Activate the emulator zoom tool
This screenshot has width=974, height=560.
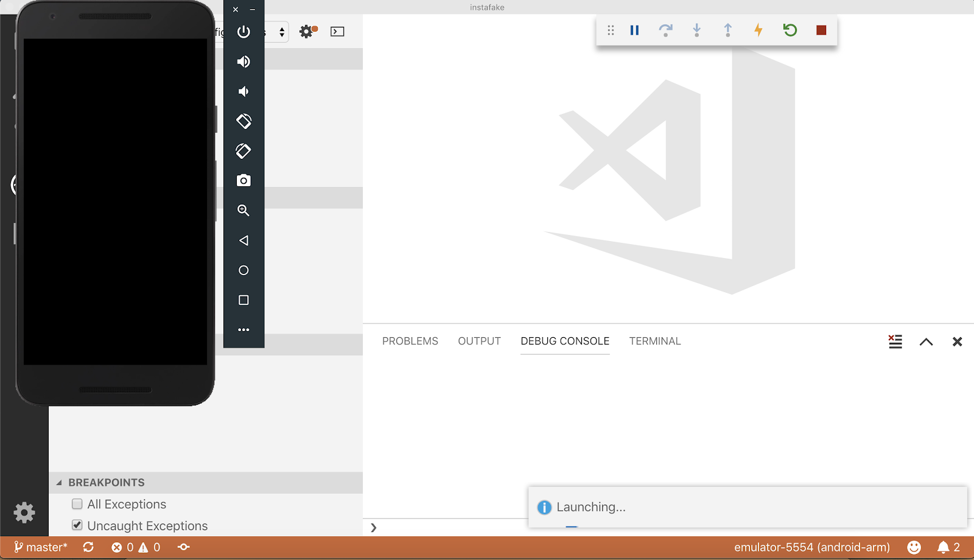coord(243,210)
